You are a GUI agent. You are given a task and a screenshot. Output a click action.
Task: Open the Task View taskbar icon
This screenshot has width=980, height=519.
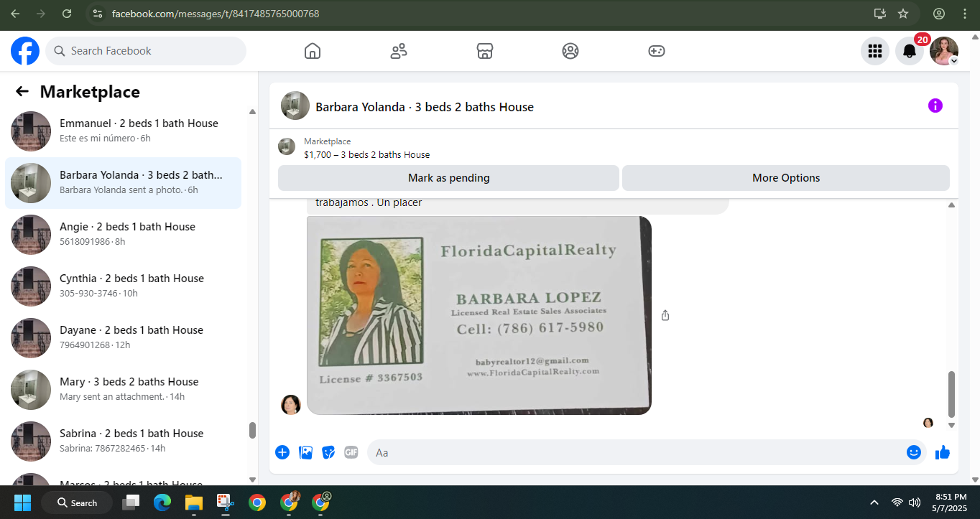point(131,502)
